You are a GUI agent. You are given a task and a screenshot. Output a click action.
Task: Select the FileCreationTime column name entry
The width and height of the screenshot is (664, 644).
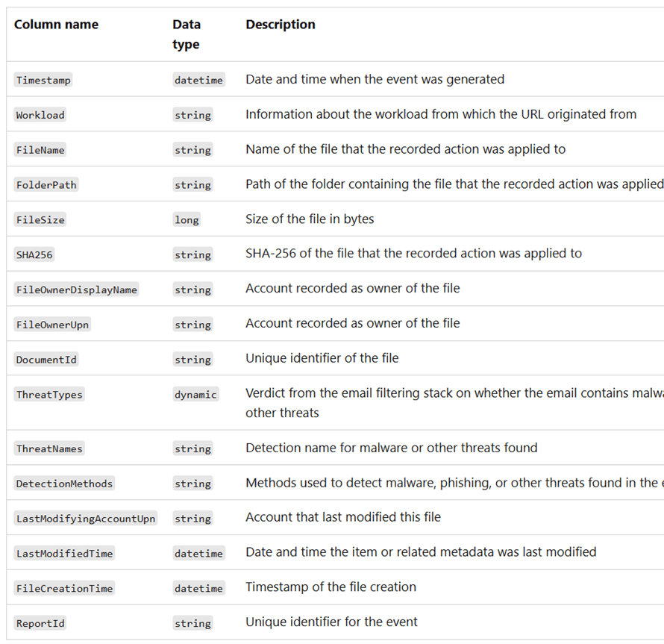click(65, 589)
